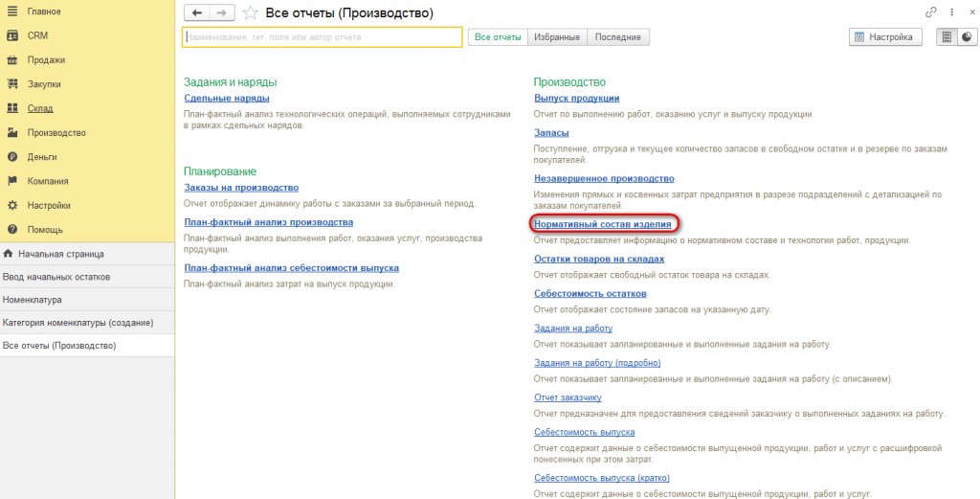
Task: Switch to list view of reports
Action: click(947, 37)
